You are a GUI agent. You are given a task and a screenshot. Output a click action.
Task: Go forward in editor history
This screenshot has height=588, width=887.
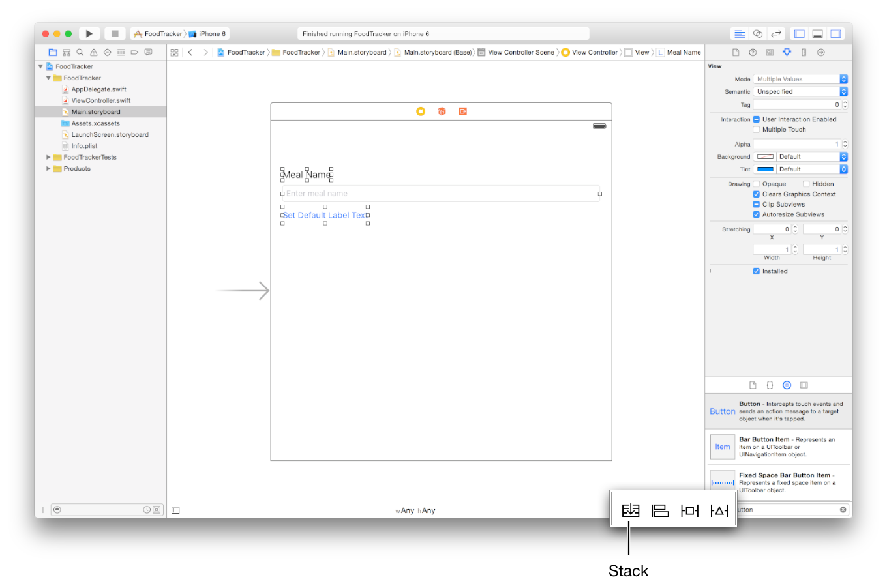(x=205, y=52)
